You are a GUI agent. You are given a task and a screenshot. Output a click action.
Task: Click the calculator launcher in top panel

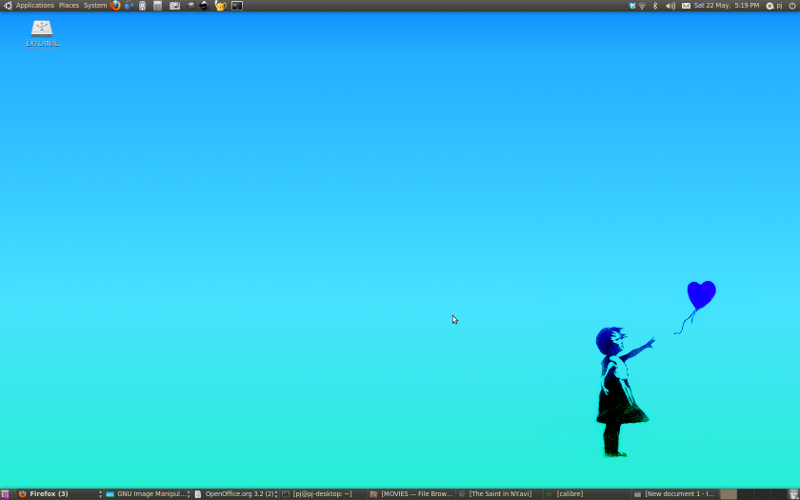point(158,6)
